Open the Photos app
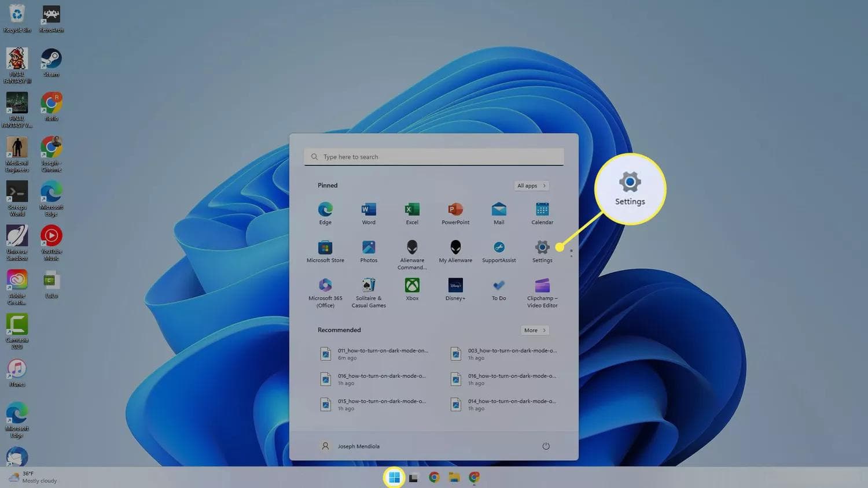The image size is (868, 488). pos(369,252)
